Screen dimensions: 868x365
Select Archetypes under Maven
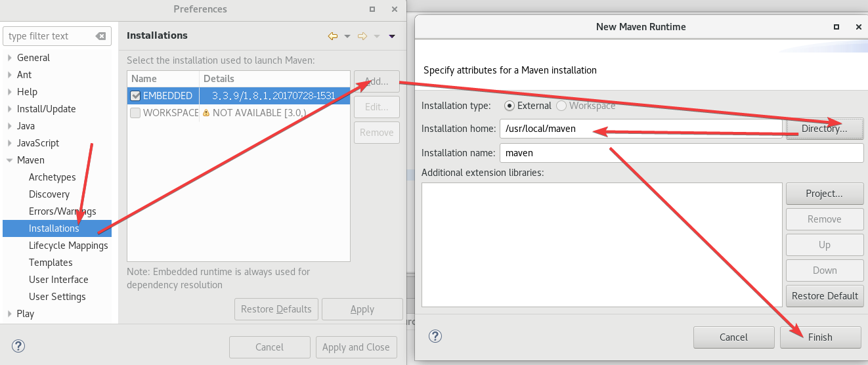tap(53, 177)
